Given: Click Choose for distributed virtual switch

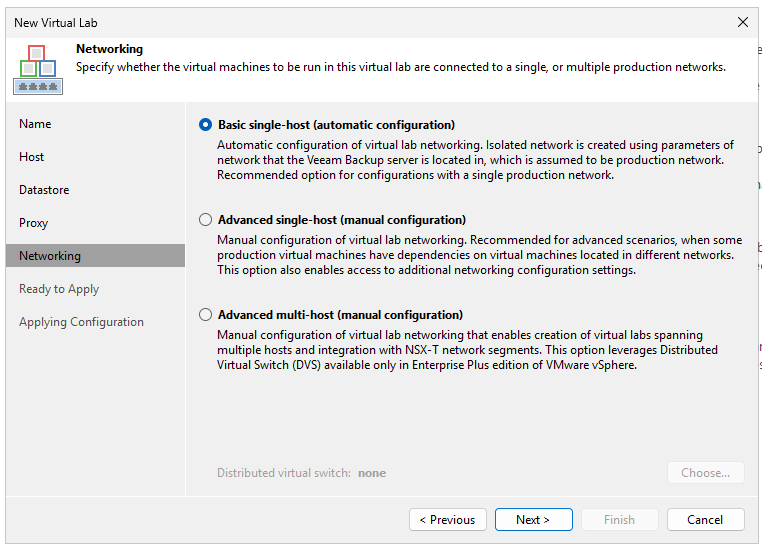Looking at the screenshot, I should [705, 473].
